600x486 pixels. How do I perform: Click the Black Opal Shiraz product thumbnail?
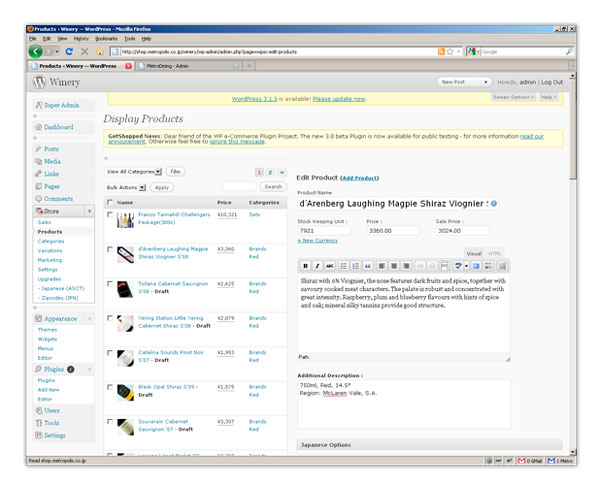pyautogui.click(x=125, y=391)
